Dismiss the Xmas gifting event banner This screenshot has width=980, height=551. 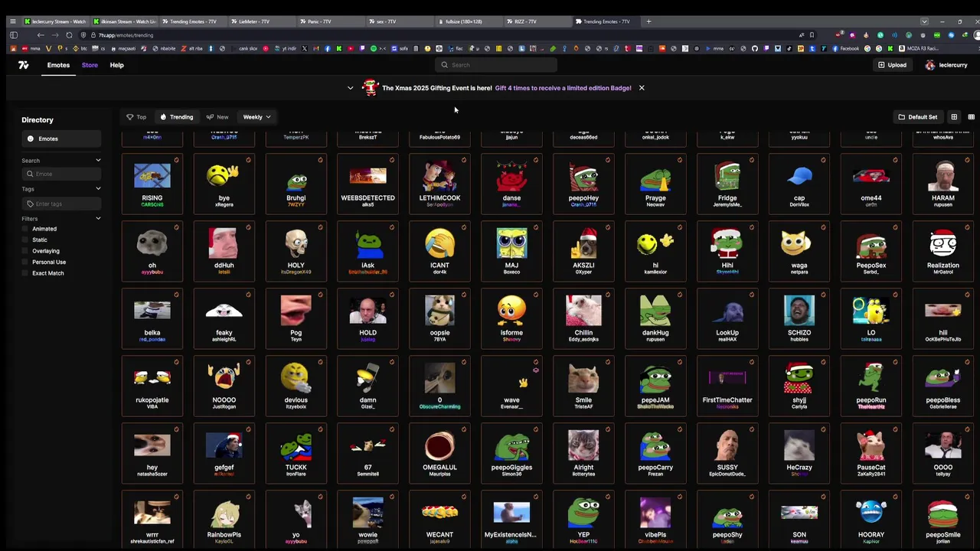pos(642,88)
